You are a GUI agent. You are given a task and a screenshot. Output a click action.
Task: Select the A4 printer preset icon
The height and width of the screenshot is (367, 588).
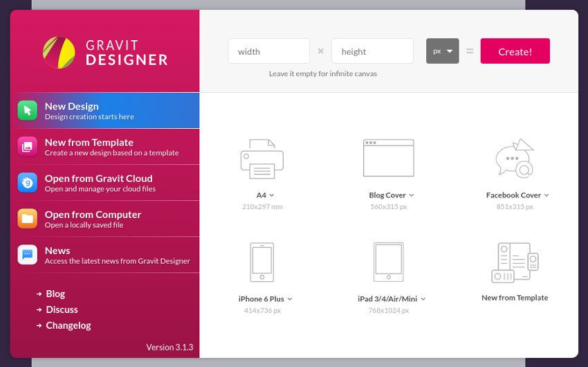(x=262, y=159)
